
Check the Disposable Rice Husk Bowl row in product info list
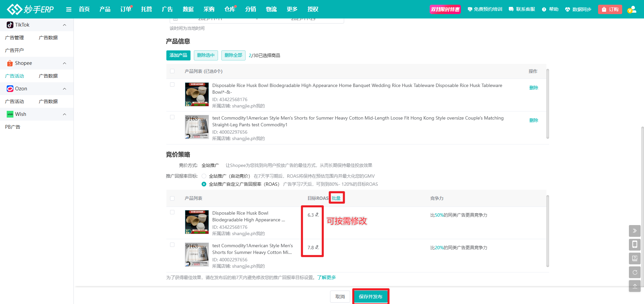click(172, 85)
